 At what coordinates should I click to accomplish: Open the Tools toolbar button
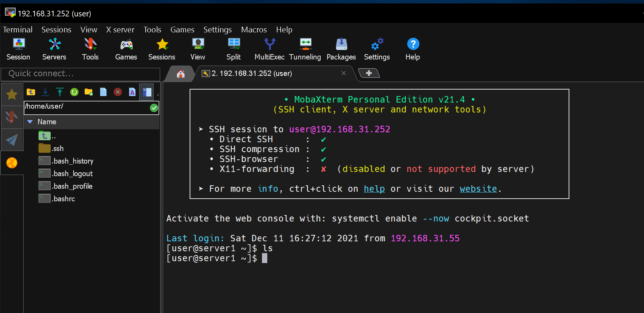(x=90, y=49)
